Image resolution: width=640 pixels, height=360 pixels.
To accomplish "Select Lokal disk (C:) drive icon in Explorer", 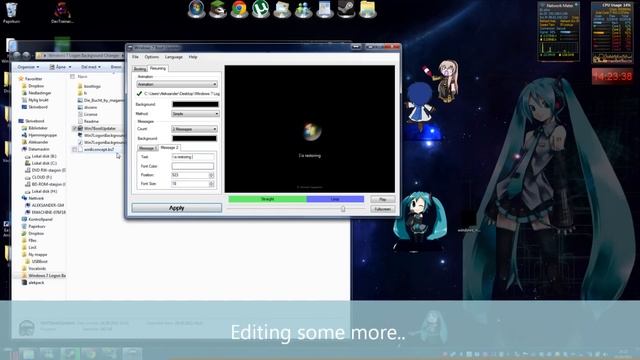I will 28,163.
